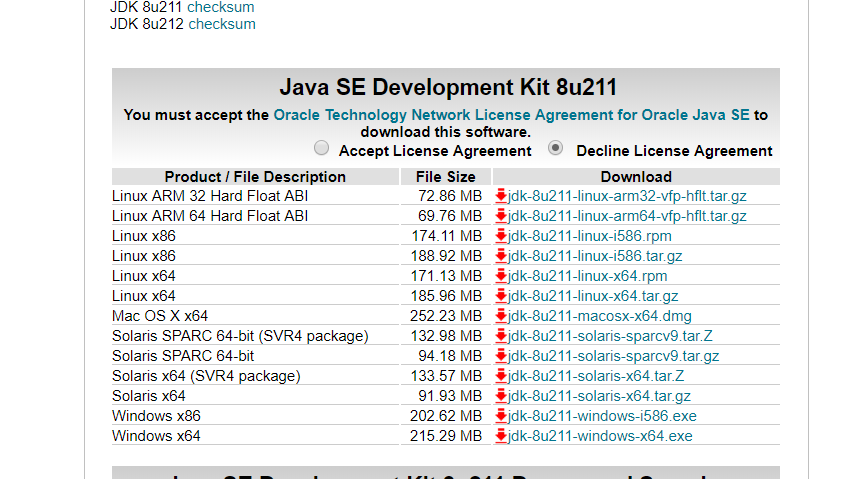The height and width of the screenshot is (479, 844).
Task: Click Windows x64 description text
Action: (156, 436)
